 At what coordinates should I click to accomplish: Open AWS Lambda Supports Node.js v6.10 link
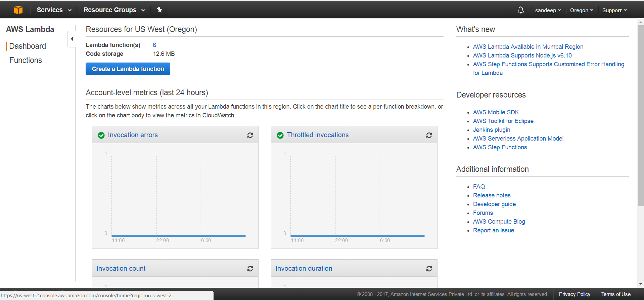click(522, 55)
